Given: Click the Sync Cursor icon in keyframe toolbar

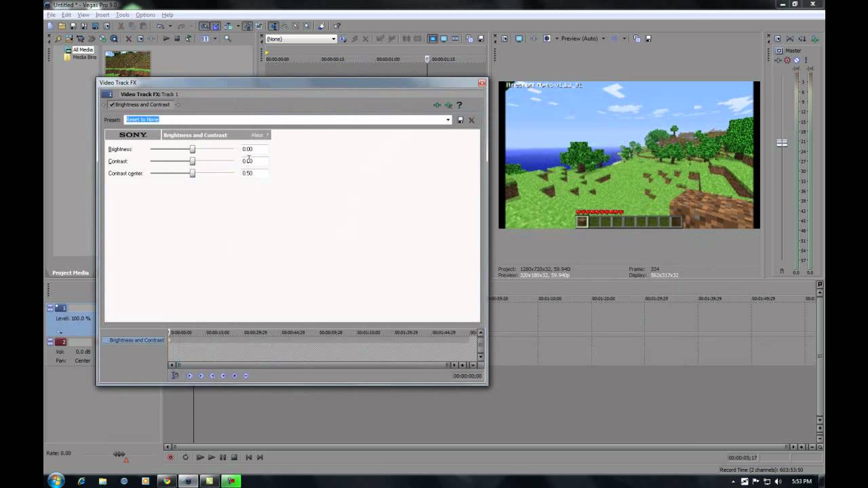Looking at the screenshot, I should [175, 375].
